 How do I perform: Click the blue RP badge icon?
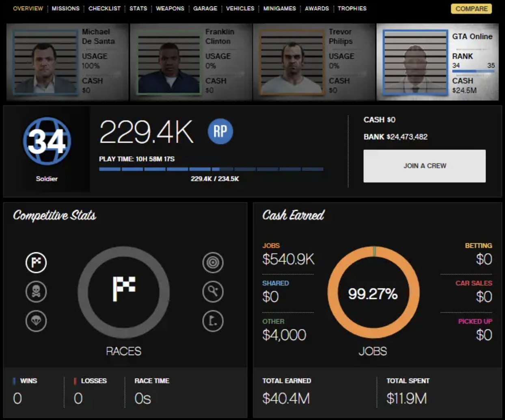pos(220,131)
